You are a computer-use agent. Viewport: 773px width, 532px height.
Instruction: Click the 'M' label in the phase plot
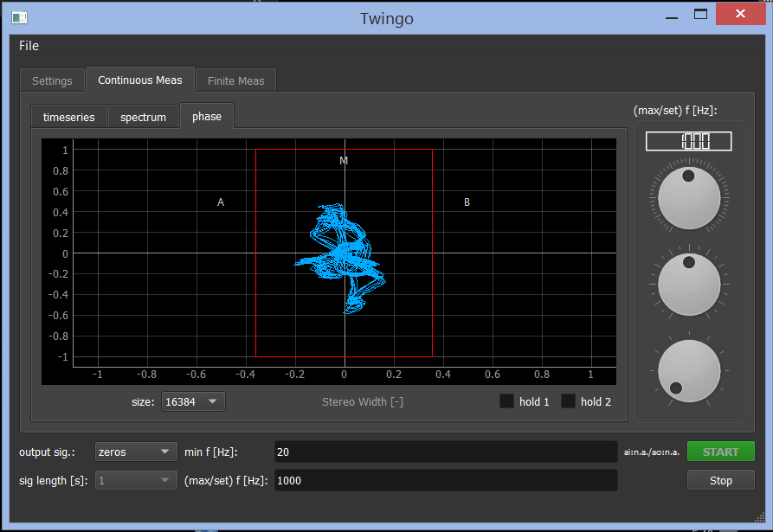click(344, 161)
